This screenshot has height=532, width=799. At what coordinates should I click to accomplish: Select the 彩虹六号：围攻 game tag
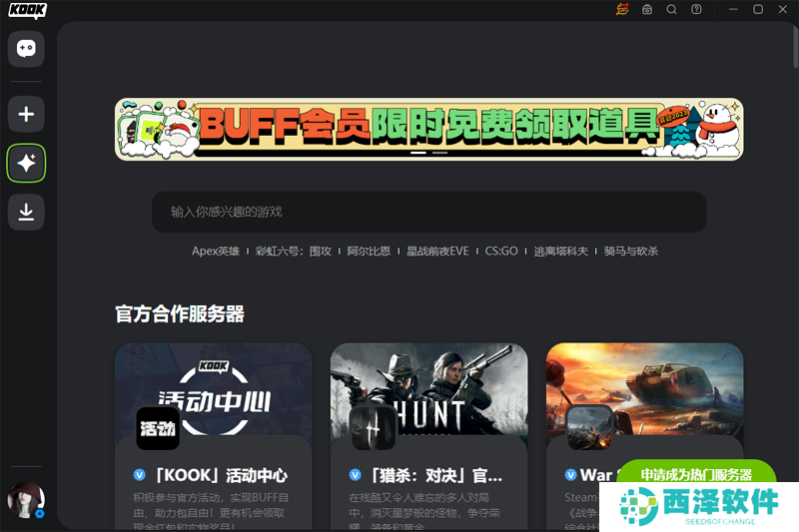293,252
